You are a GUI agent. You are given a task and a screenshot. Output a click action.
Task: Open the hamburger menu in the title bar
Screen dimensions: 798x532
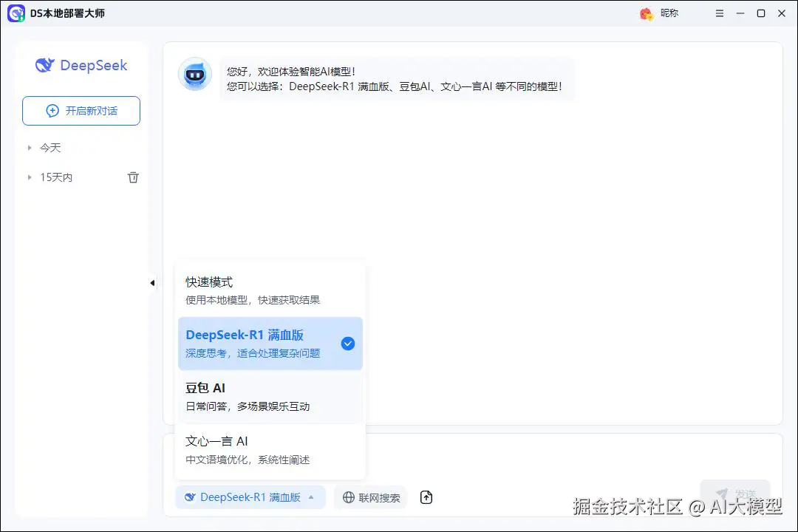pos(719,13)
